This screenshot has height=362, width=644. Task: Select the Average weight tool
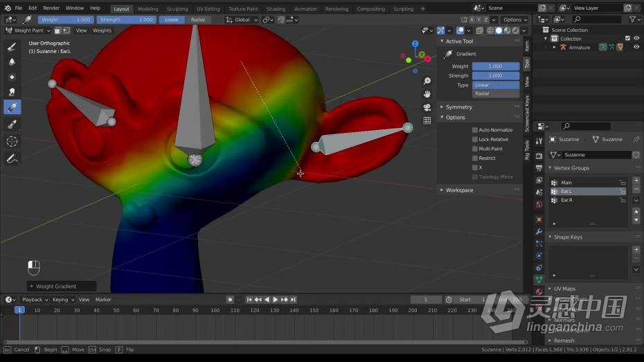coord(12,77)
